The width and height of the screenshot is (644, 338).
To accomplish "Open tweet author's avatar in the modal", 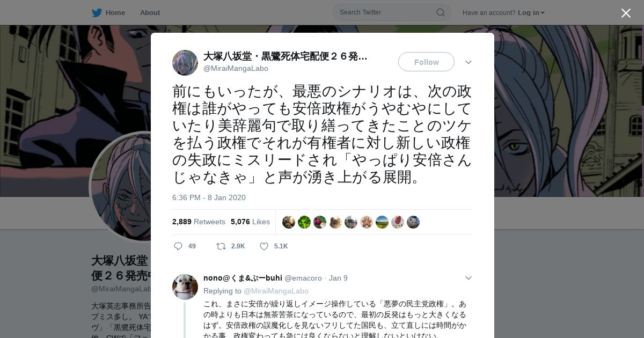I will coord(185,63).
